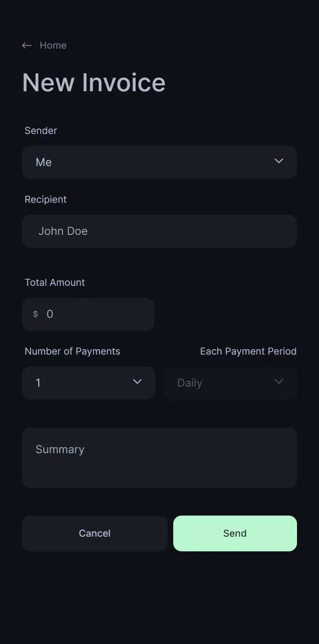Click the chevron in the Sender dropdown
This screenshot has width=319, height=644.
click(279, 161)
